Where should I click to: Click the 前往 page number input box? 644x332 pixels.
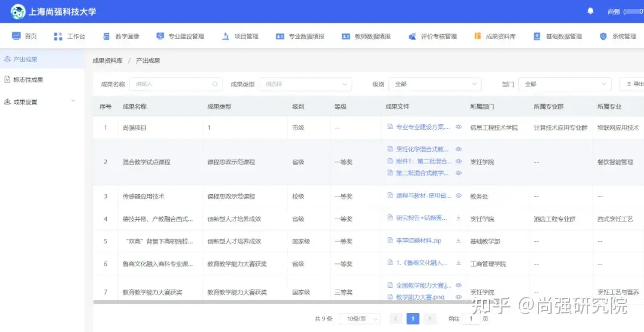click(471, 319)
